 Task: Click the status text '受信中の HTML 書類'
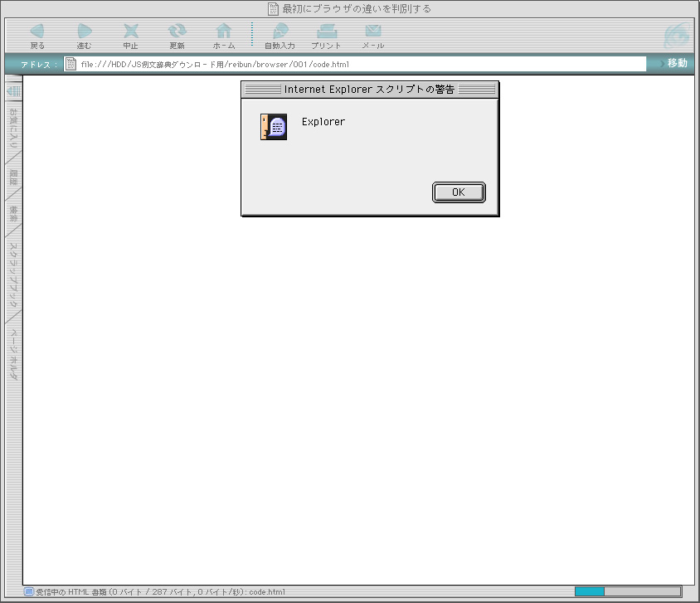coord(71,592)
